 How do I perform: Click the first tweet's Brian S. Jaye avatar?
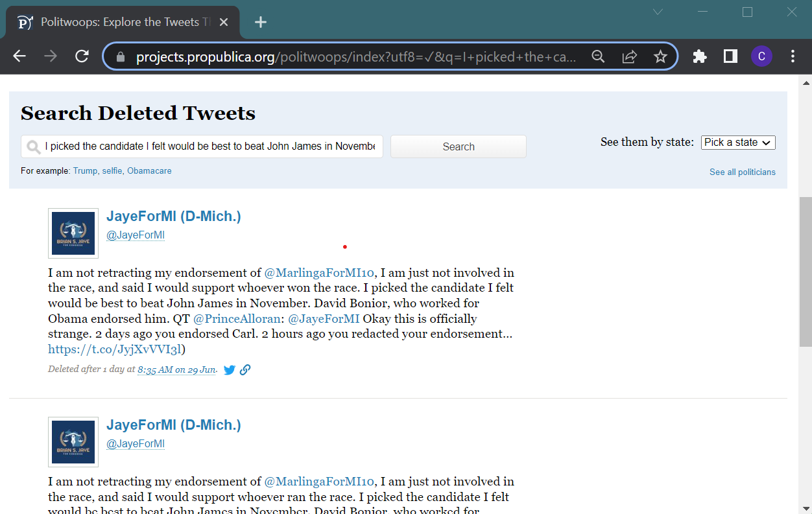73,233
